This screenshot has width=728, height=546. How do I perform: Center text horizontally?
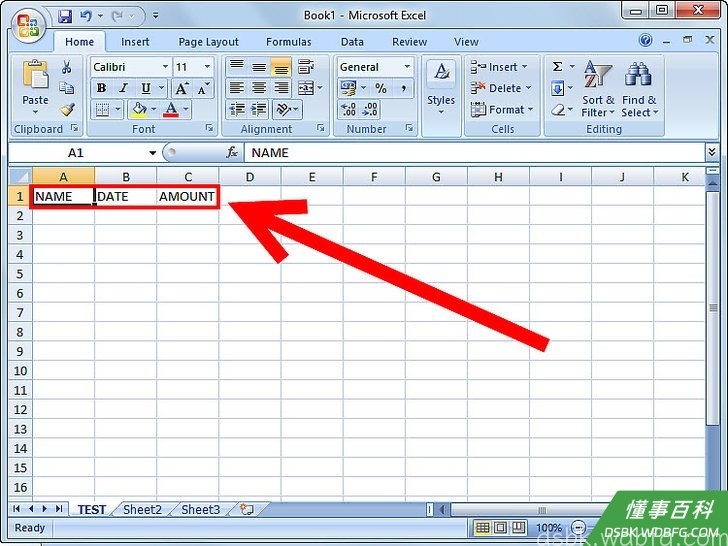click(x=259, y=88)
